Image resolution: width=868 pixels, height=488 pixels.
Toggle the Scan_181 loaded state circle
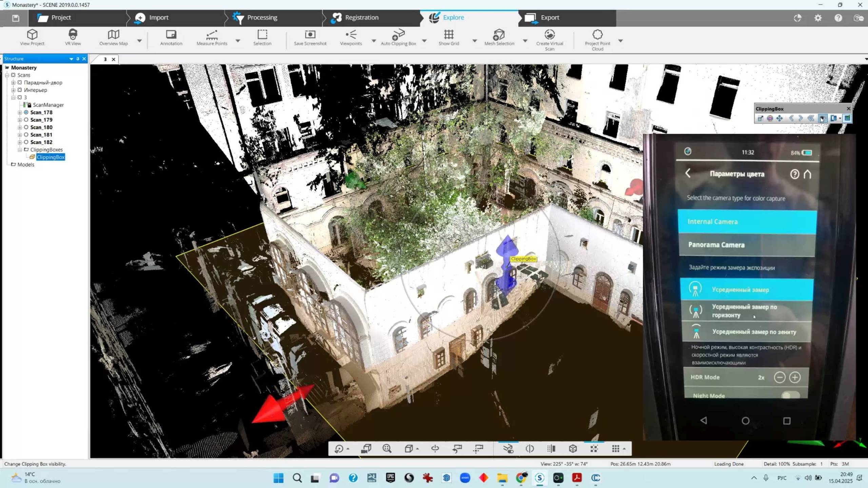click(x=26, y=135)
